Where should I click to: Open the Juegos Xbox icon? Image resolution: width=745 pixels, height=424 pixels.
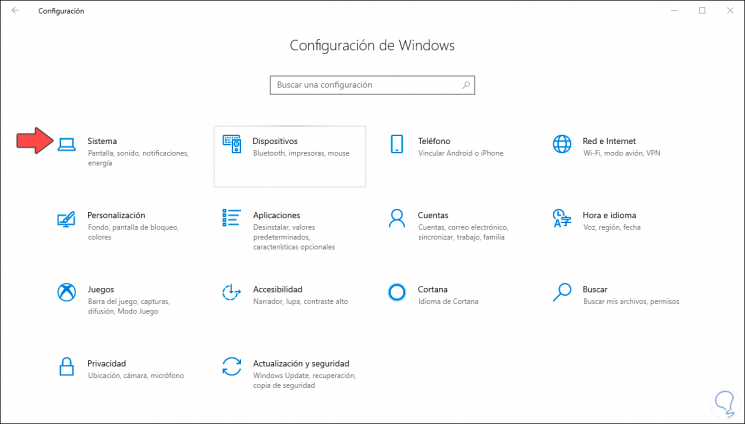pos(67,292)
